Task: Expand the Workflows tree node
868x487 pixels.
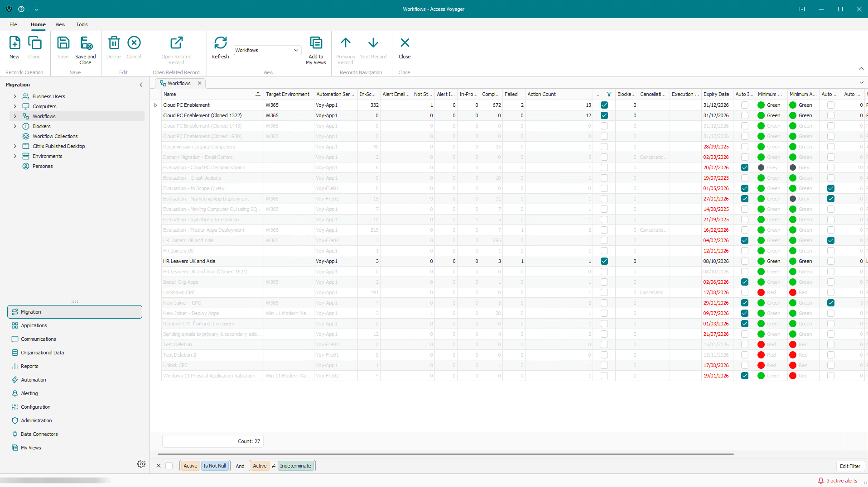Action: point(15,116)
